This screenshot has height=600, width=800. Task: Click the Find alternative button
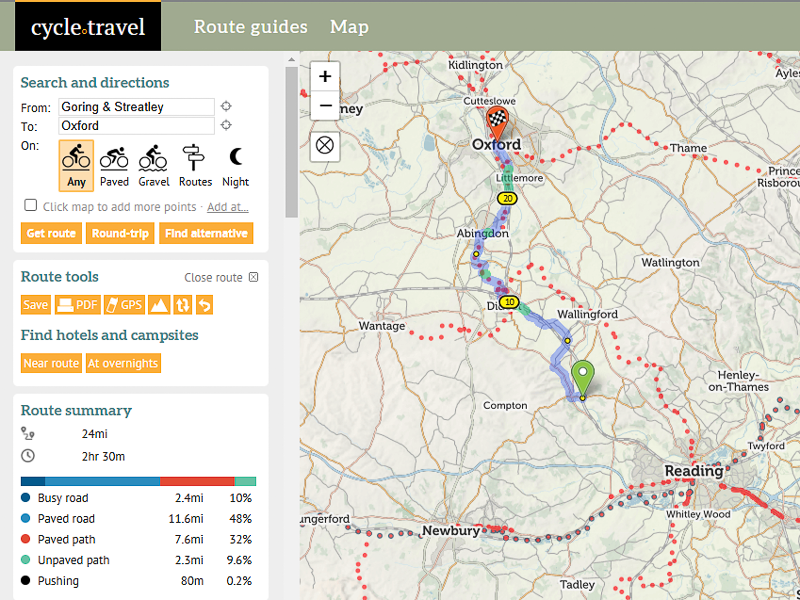pos(206,233)
